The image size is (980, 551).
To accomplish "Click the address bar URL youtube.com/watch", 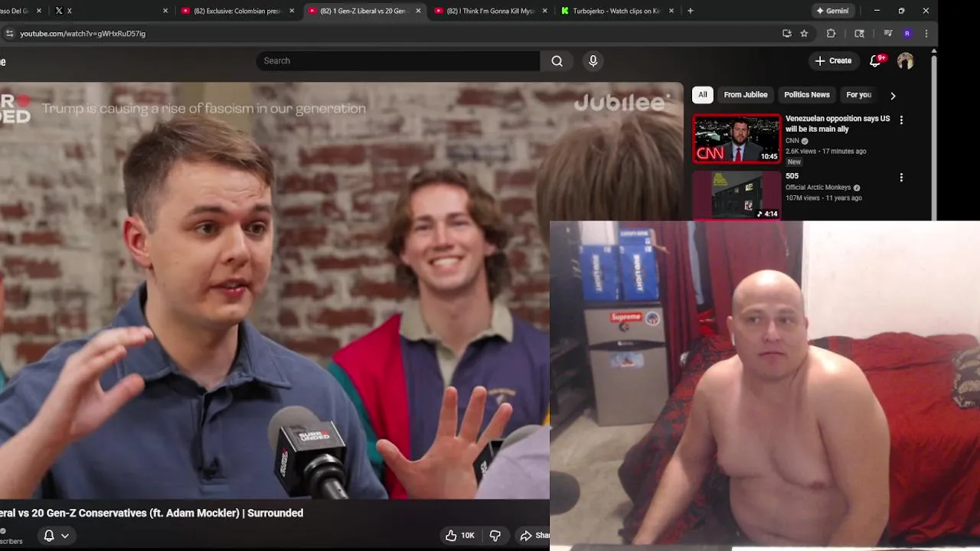I will (83, 34).
